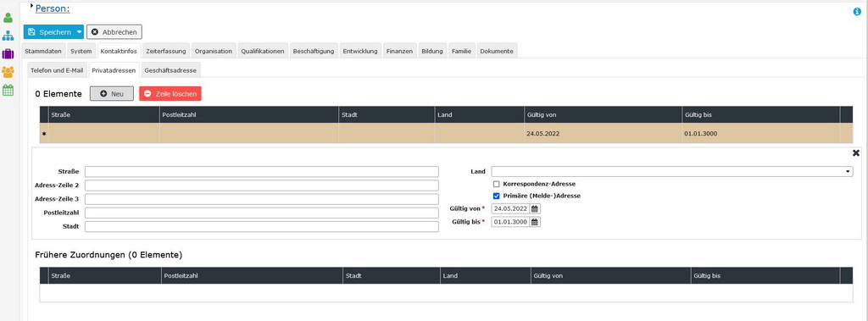This screenshot has height=321, width=868.
Task: Click the Zeile löschen button
Action: point(170,94)
